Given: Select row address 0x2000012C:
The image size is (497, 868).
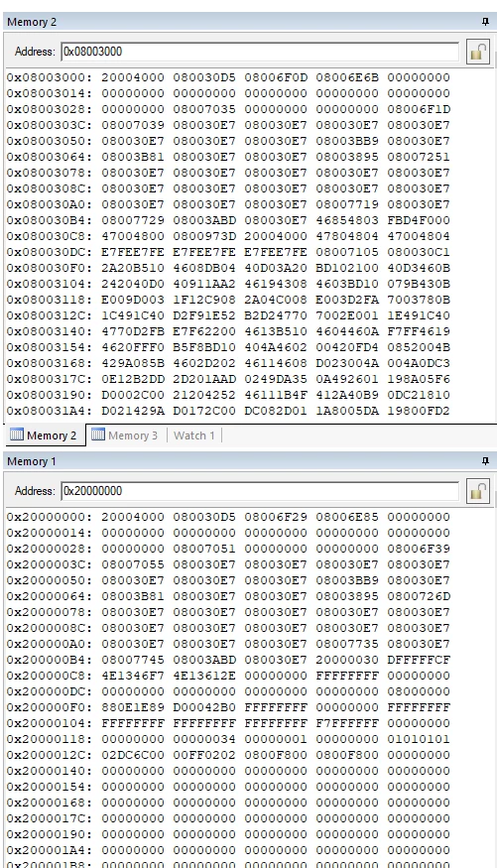Looking at the screenshot, I should (x=51, y=755).
